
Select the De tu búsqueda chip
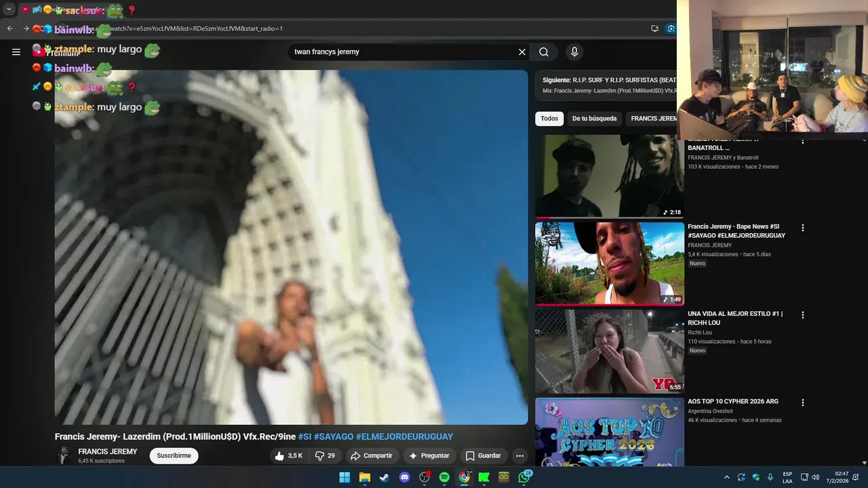[x=594, y=119]
